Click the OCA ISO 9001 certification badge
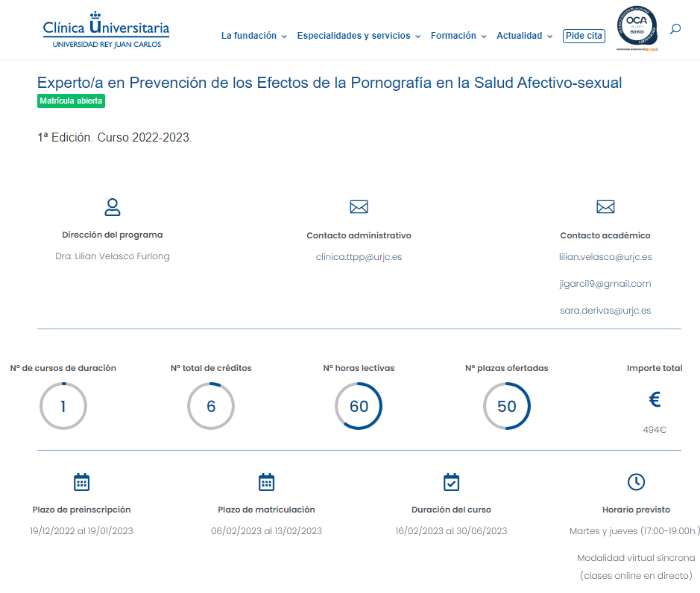Viewport: 700px width, 593px height. tap(637, 28)
